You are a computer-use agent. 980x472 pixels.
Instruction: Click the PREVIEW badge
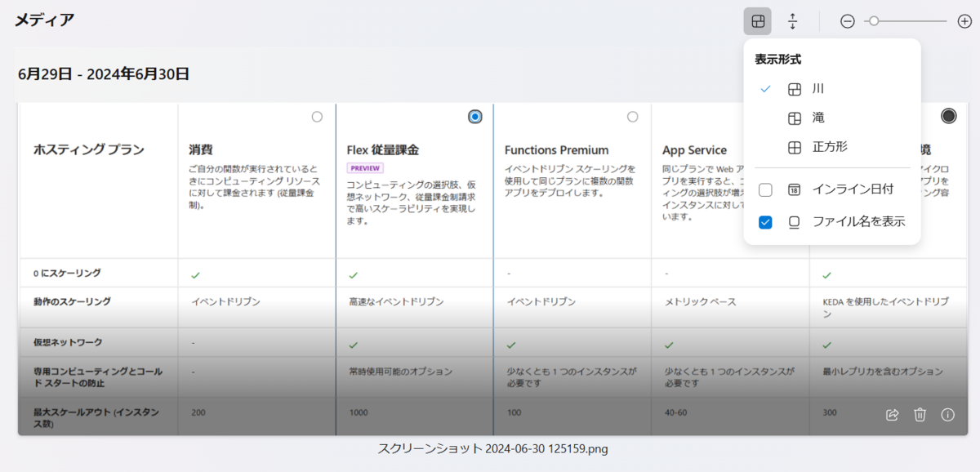click(365, 167)
